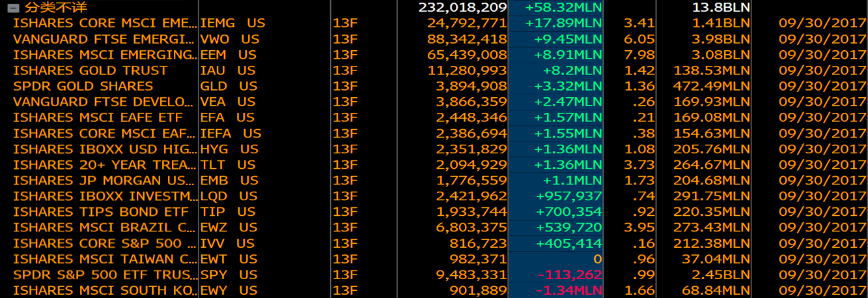This screenshot has height=298, width=868.
Task: Click ticker SPY US
Action: 229,274
